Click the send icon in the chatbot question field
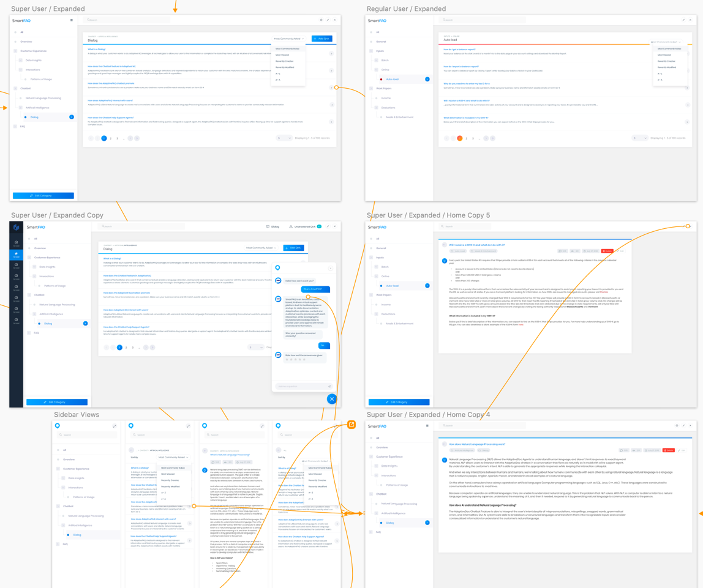Viewport: 703px width, 588px height. pos(329,386)
